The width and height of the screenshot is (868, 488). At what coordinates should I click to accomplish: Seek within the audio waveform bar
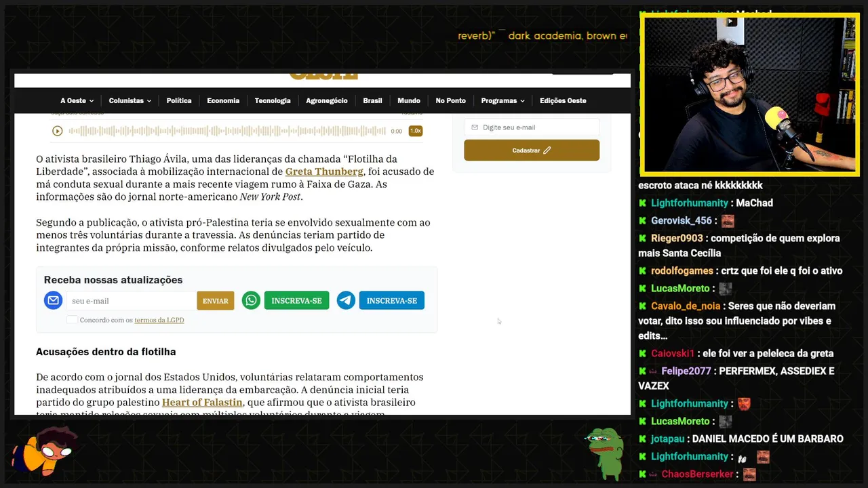click(x=226, y=131)
